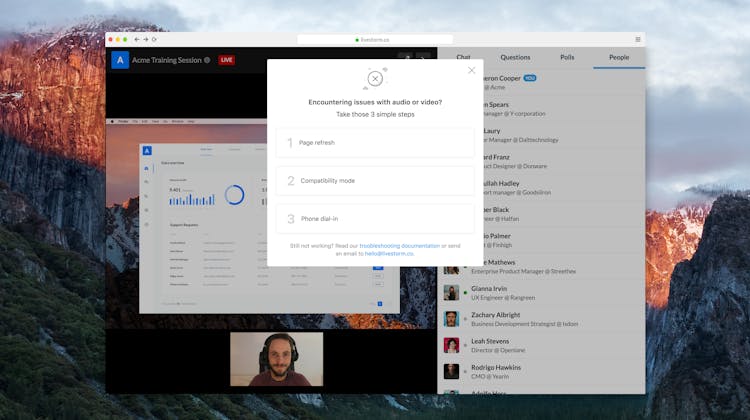The image size is (750, 420).
Task: Click the browser back arrow
Action: [x=137, y=39]
